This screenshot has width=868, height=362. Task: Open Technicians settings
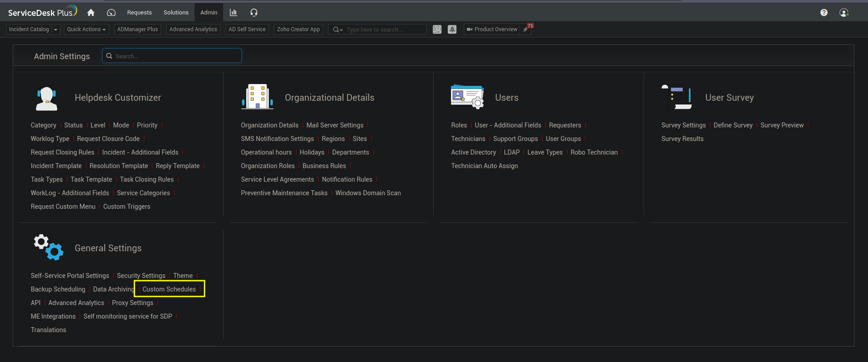468,139
